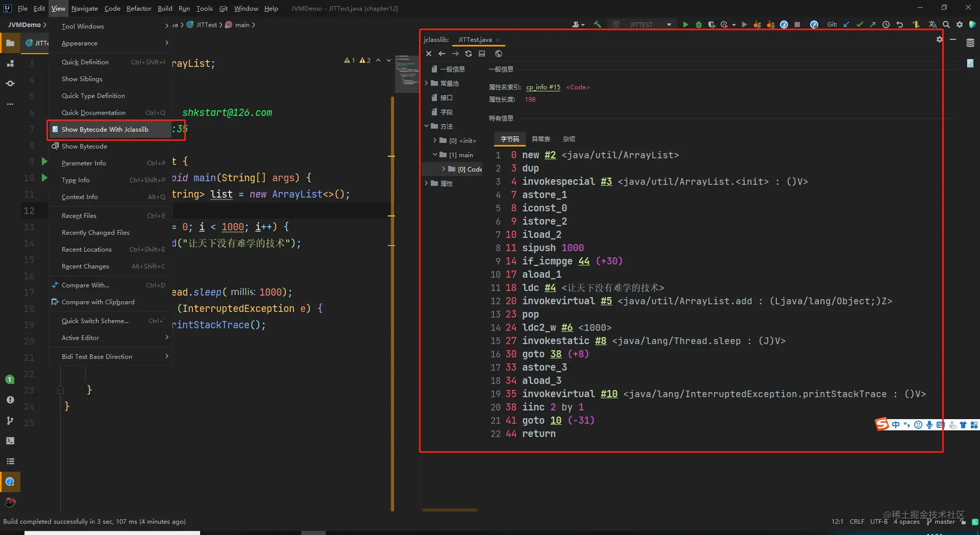Expand the [0] <init> method node

coord(435,140)
